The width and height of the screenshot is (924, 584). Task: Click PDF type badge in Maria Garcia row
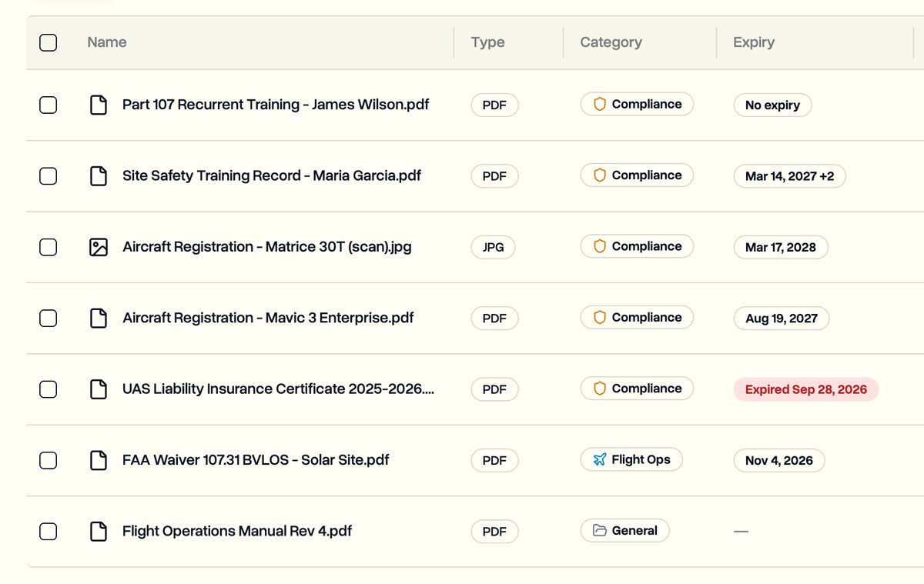pyautogui.click(x=494, y=176)
